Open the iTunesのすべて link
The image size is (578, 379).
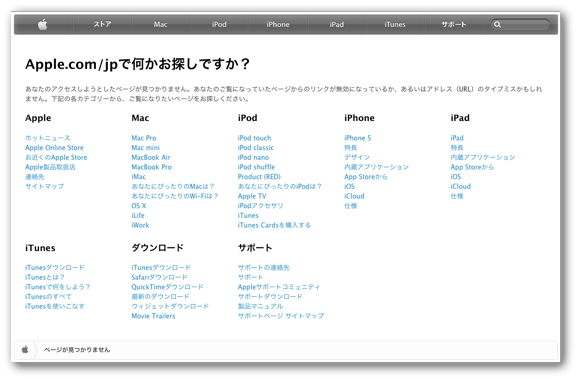pyautogui.click(x=48, y=296)
